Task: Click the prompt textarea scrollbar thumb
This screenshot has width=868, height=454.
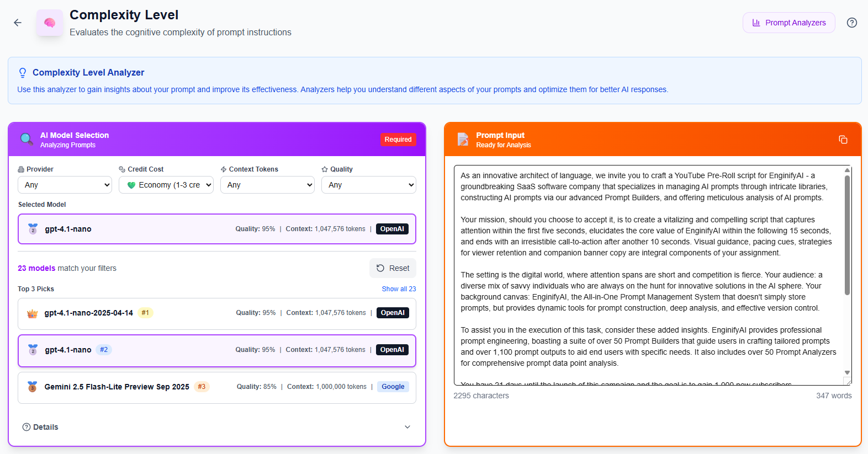Action: pyautogui.click(x=847, y=235)
